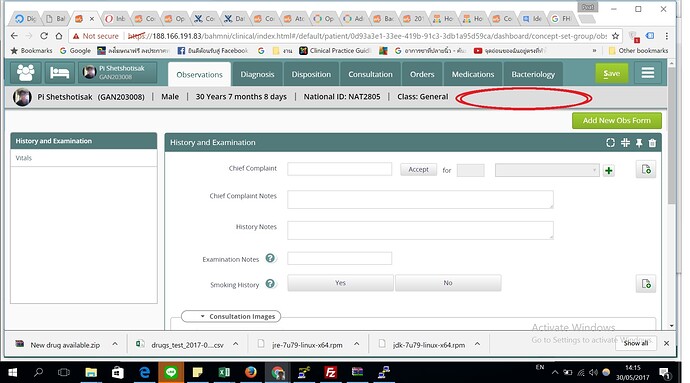Launch Microsoft Edge from taskbar
The width and height of the screenshot is (690, 383).
(144, 372)
